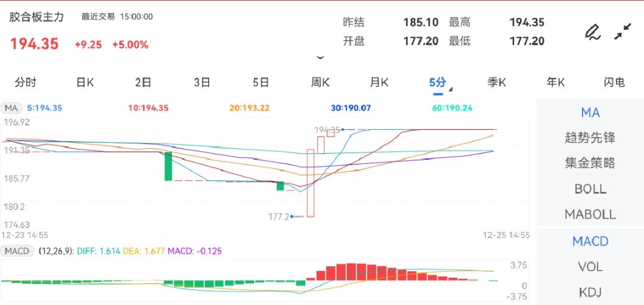Screen dimensions: 644x305
Task: Click the MA indicator label badge
Action: (11, 108)
